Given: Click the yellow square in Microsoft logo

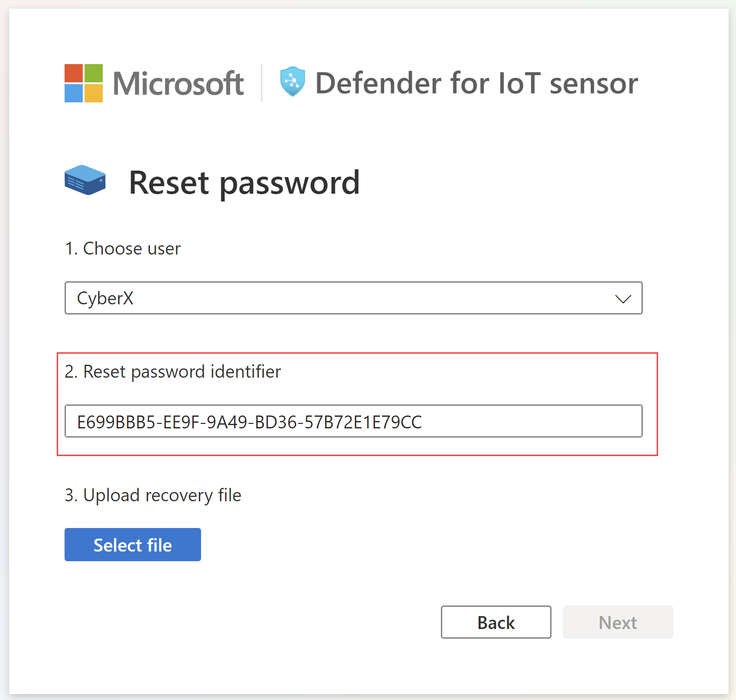Looking at the screenshot, I should pos(94,93).
